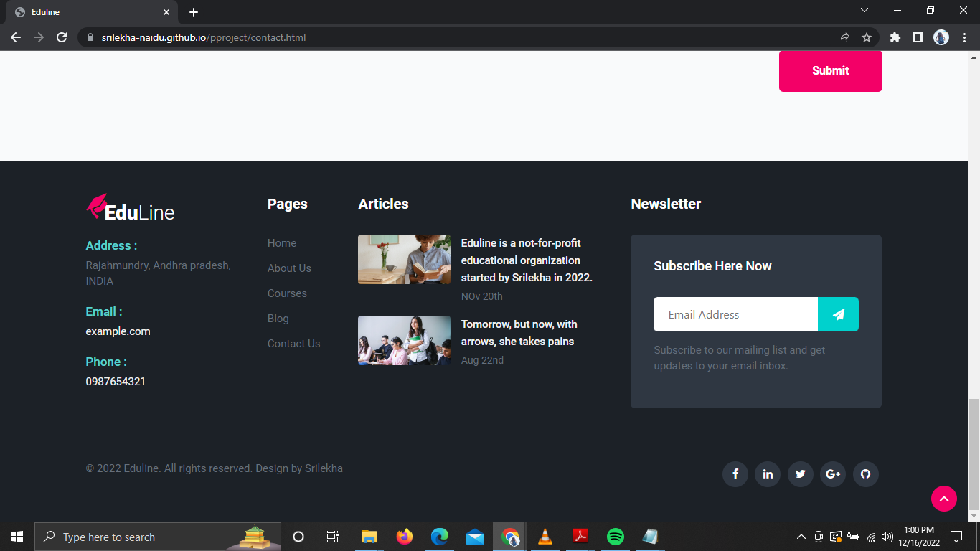Click the scroll-to-top arrow button
This screenshot has width=980, height=551.
(944, 499)
